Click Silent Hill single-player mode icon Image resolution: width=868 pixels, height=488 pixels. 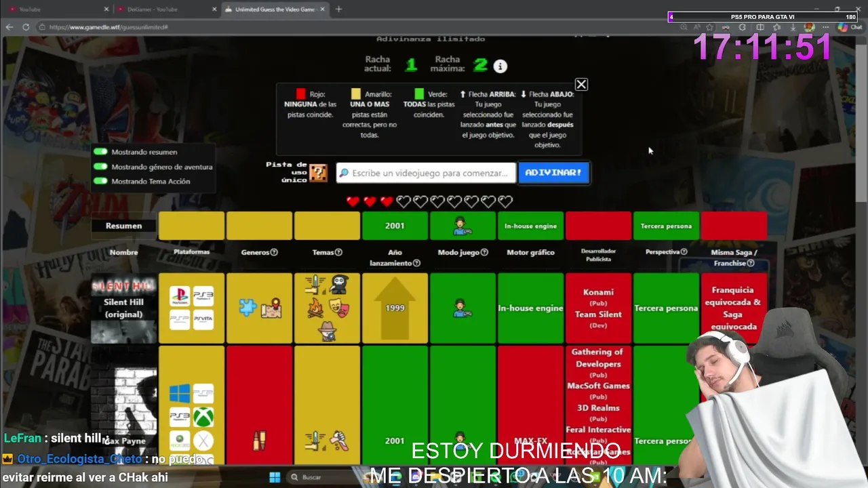[x=462, y=308]
